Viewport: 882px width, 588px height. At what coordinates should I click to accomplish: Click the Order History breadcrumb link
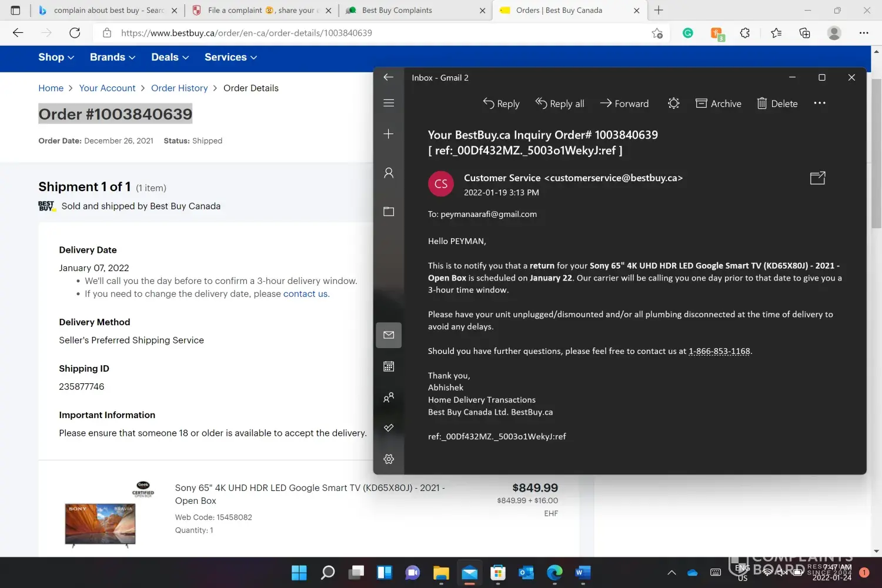[x=179, y=88]
